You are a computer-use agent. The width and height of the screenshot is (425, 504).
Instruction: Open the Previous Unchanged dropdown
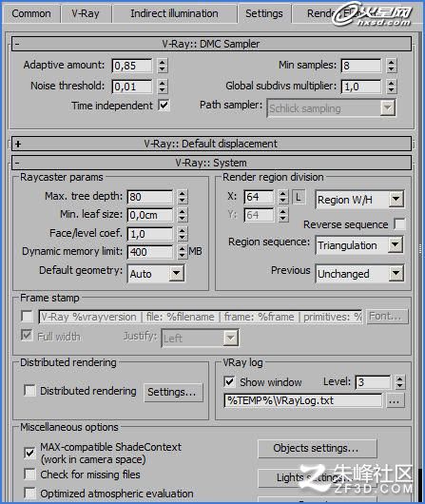[x=359, y=274]
